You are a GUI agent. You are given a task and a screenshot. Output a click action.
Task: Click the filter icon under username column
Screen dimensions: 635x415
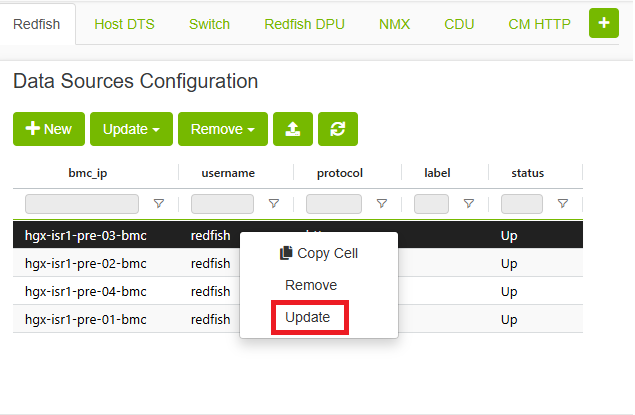tap(273, 204)
